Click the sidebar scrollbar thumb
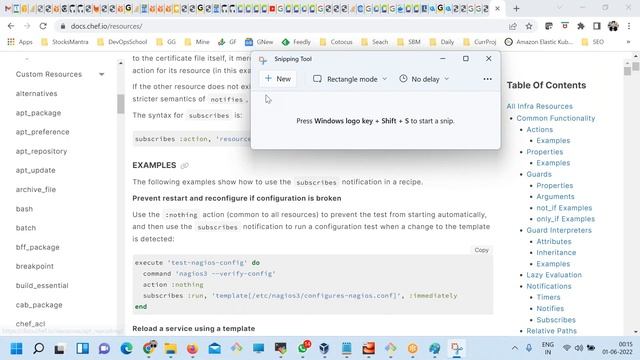 (x=120, y=104)
